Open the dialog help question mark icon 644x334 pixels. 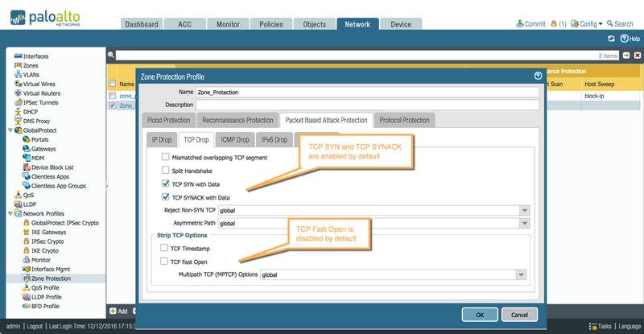[x=538, y=76]
